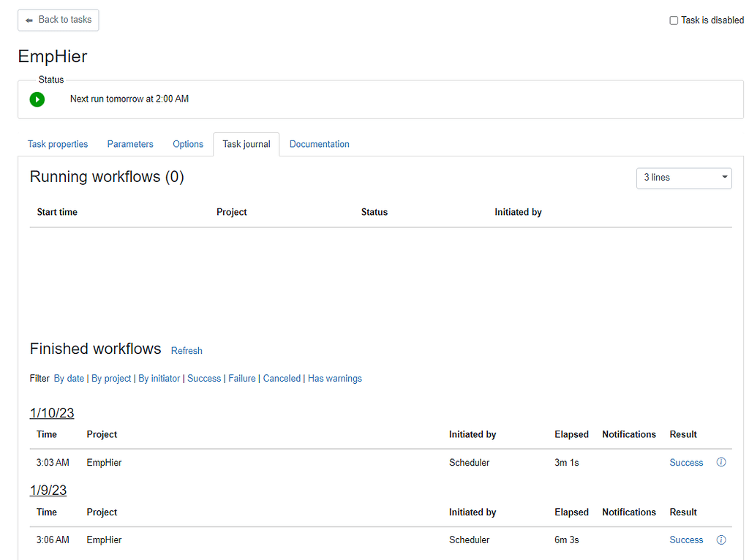
Task: Click the 1/10/23 date heading
Action: coord(52,413)
